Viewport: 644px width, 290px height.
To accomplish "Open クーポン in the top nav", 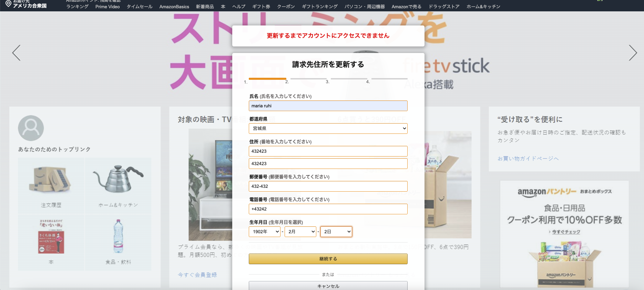I will (x=286, y=7).
